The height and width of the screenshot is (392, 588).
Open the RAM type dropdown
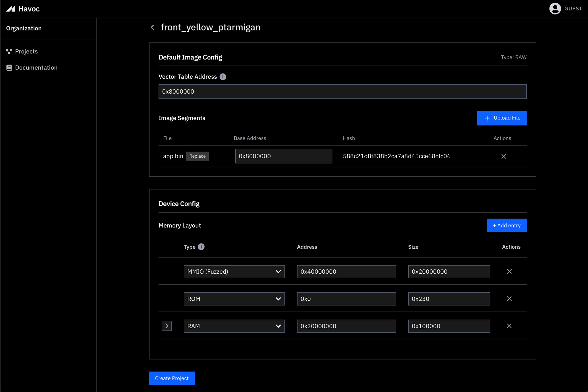click(234, 326)
